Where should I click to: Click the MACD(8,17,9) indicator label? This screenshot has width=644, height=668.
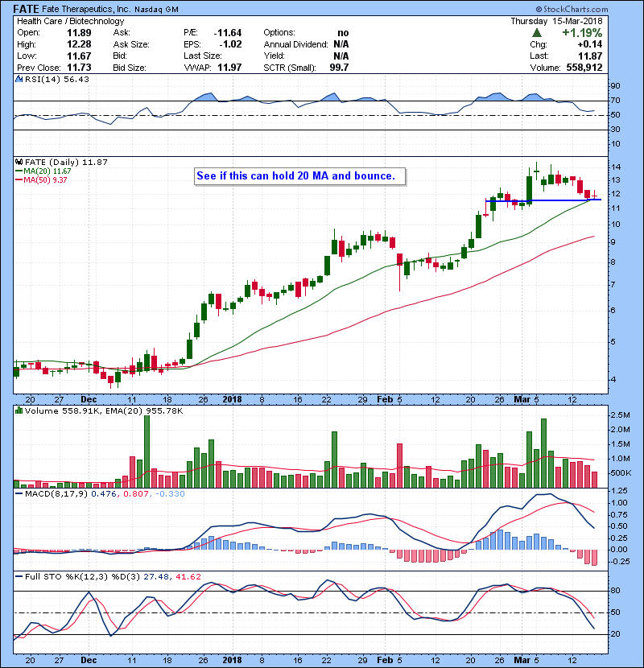pos(56,494)
